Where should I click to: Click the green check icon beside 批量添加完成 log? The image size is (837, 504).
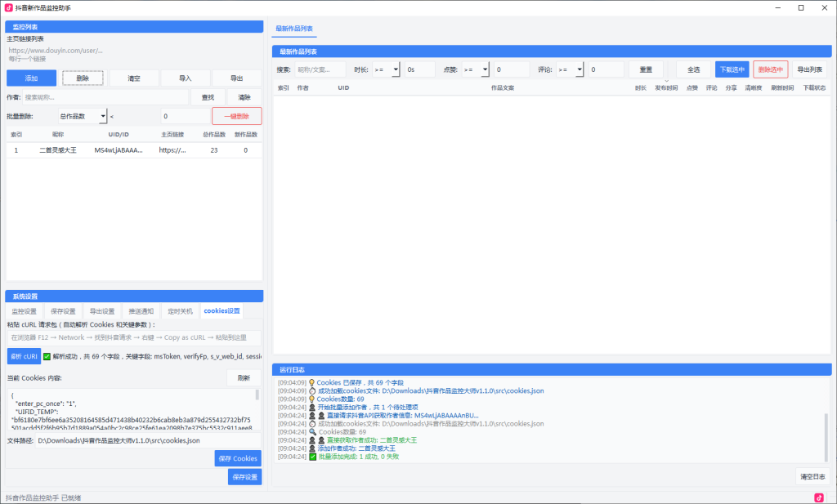point(313,457)
